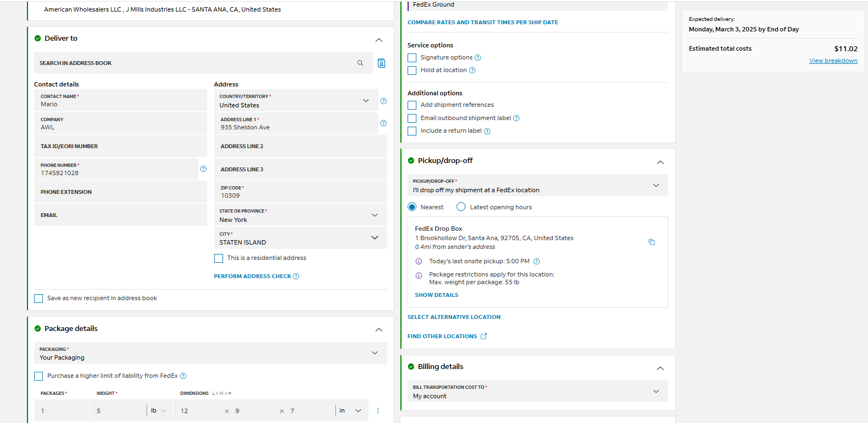The width and height of the screenshot is (868, 423).
Task: Open View breakdown link
Action: (833, 61)
